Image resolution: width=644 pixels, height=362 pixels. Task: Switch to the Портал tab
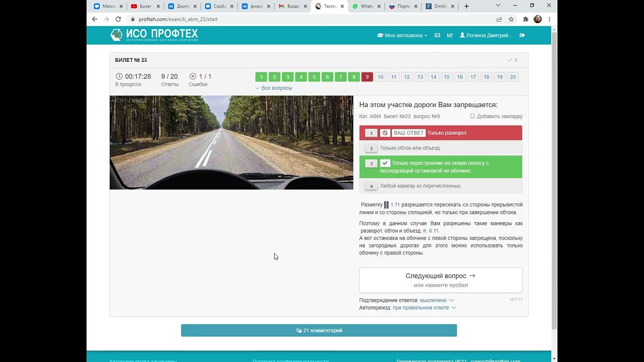coord(404,6)
